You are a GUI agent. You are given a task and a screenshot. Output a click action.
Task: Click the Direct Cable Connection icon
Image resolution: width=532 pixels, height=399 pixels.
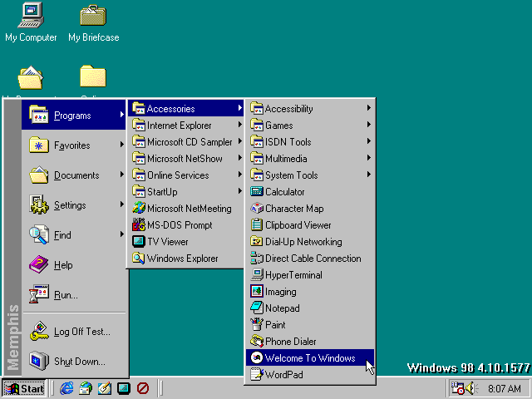257,259
